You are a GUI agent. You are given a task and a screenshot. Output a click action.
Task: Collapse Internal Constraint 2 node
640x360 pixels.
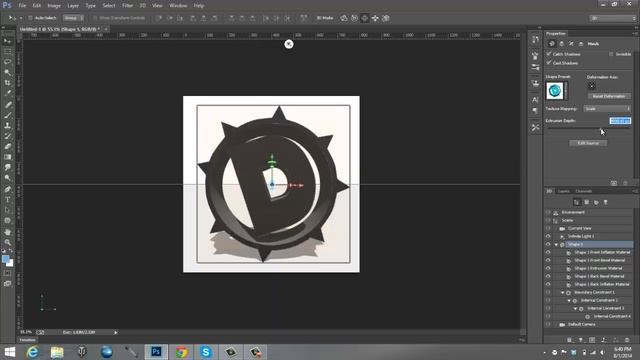pos(569,300)
